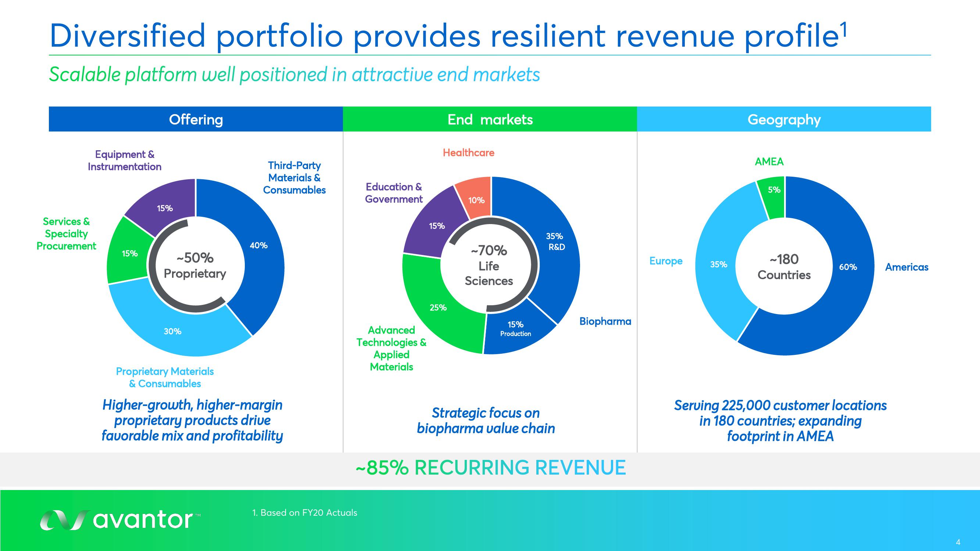Click the 'Strategic focus on biopharma value chain' caption
This screenshot has height=551, width=980.
pyautogui.click(x=486, y=421)
